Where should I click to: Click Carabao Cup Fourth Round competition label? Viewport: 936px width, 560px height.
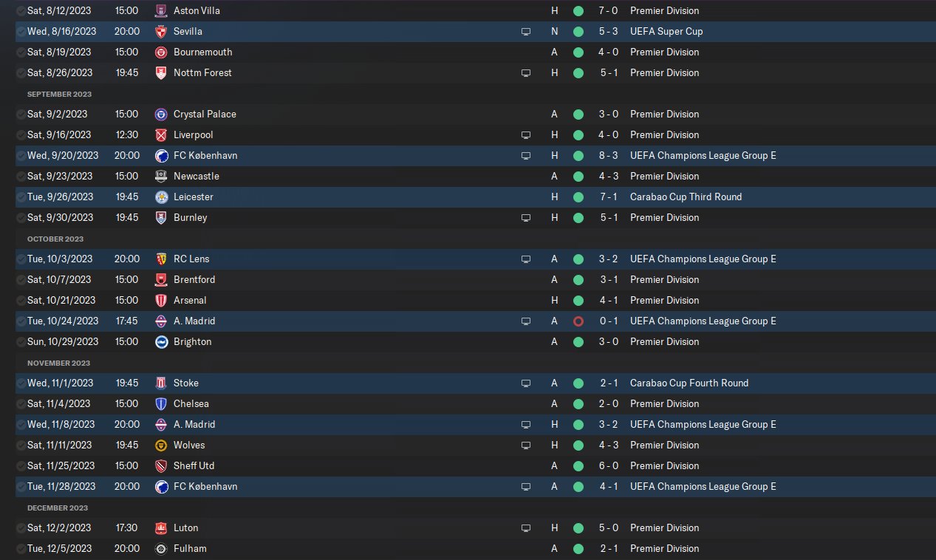pyautogui.click(x=689, y=383)
